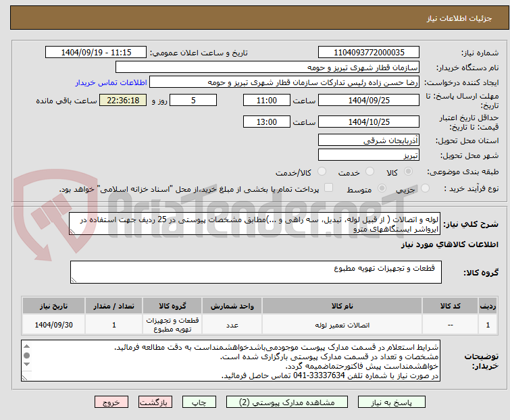Click the requester name field 'رضا حسن زاده'

[x=284, y=82]
